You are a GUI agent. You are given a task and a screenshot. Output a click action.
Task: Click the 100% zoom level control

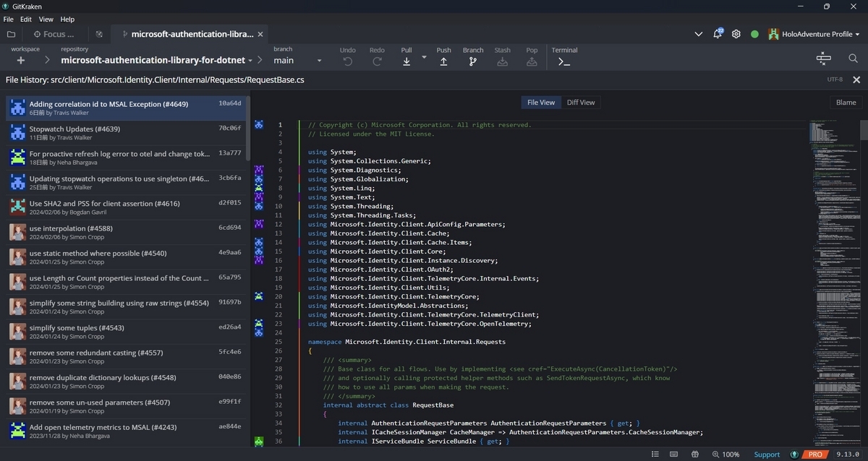[724, 454]
